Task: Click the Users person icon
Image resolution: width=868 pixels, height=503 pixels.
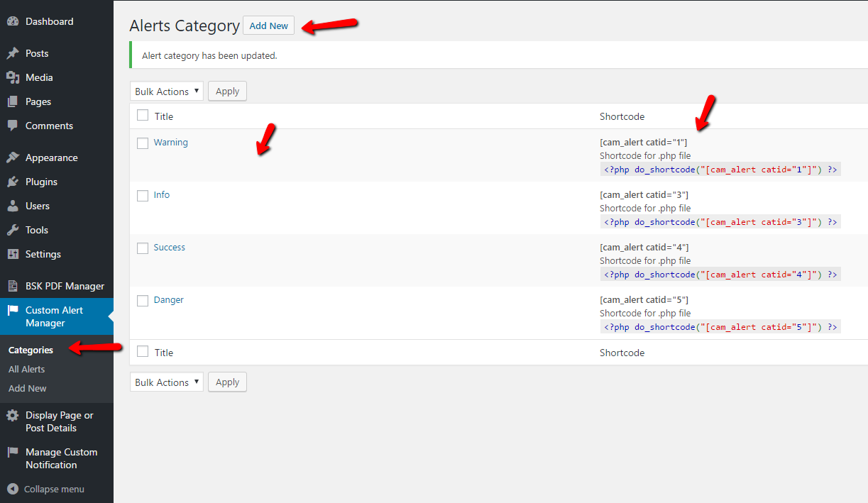Action: tap(13, 206)
